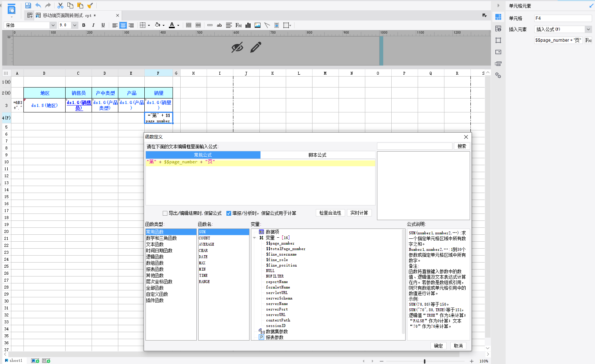The width and height of the screenshot is (595, 364).
Task: Click the format painter brush icon
Action: click(x=90, y=5)
